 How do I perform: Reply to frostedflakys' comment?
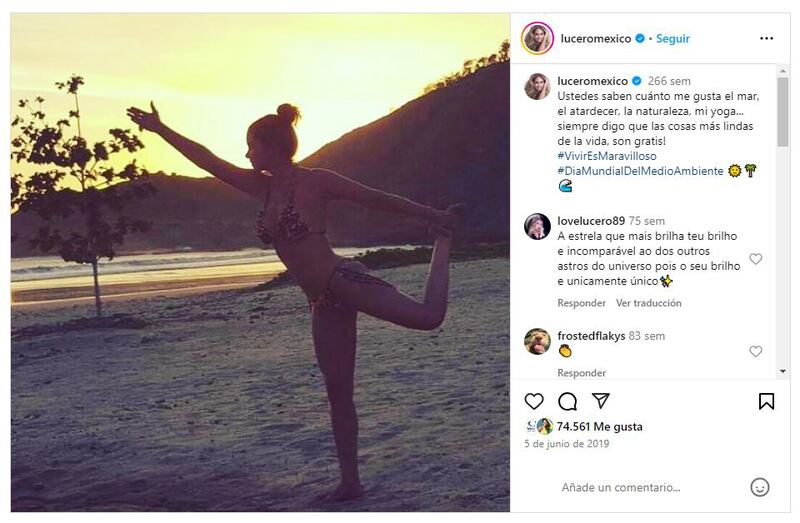coord(581,373)
